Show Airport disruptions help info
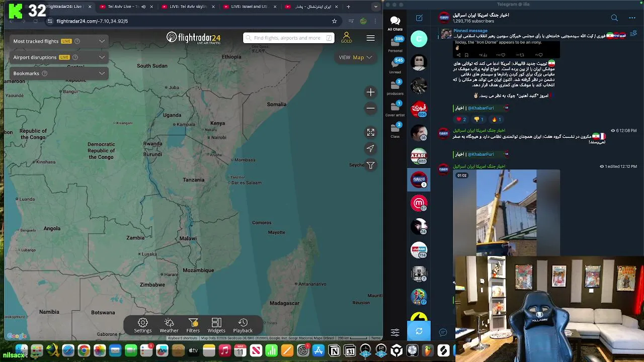The width and height of the screenshot is (644, 362). point(75,57)
